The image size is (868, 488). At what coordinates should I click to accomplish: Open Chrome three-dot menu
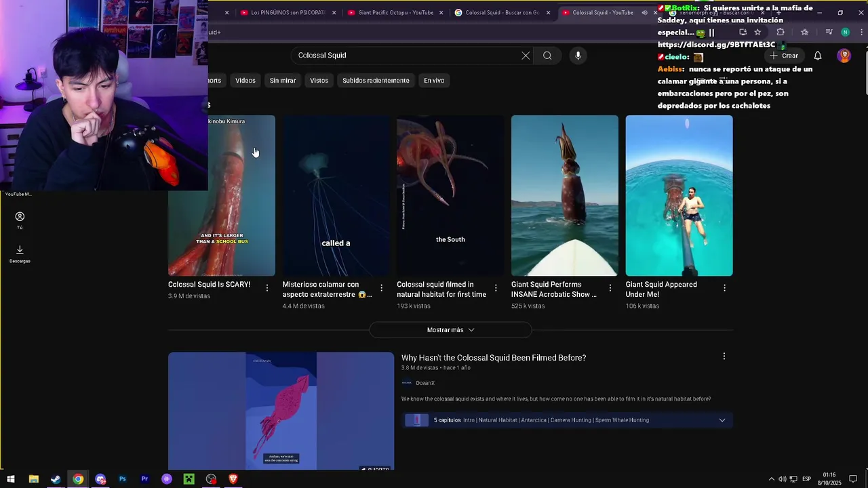click(x=861, y=32)
